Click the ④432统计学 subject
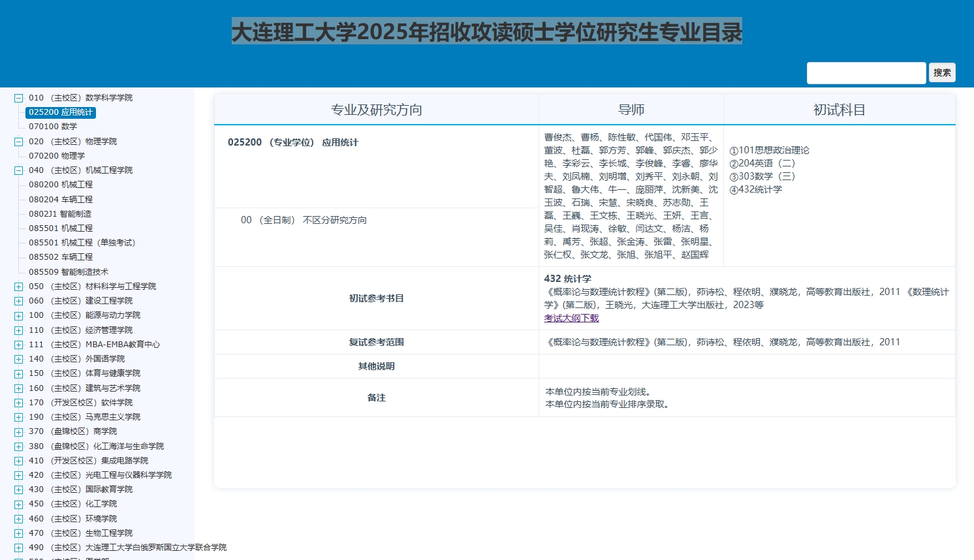Image resolution: width=974 pixels, height=560 pixels. click(x=755, y=189)
